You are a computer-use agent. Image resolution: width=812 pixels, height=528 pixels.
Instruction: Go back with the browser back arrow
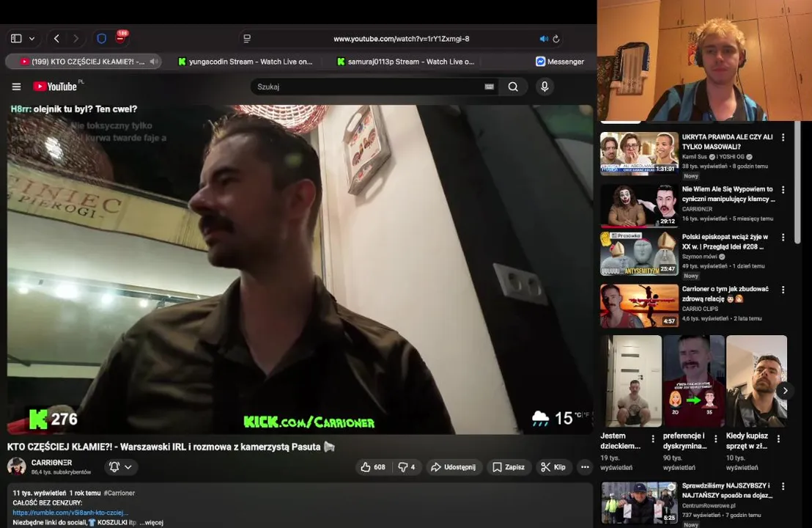tap(56, 38)
